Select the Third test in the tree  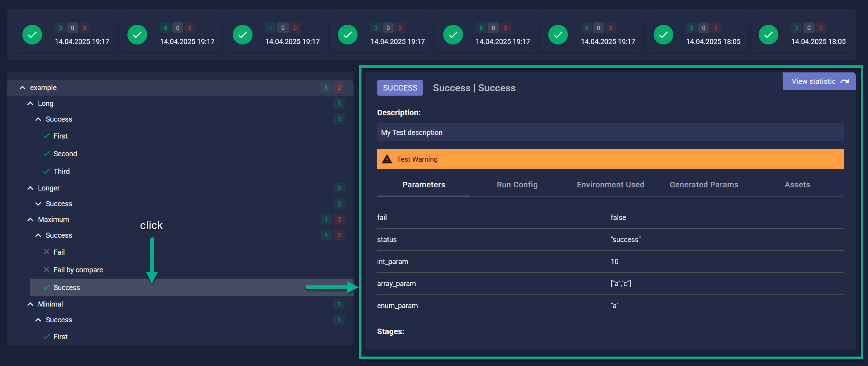tap(62, 171)
